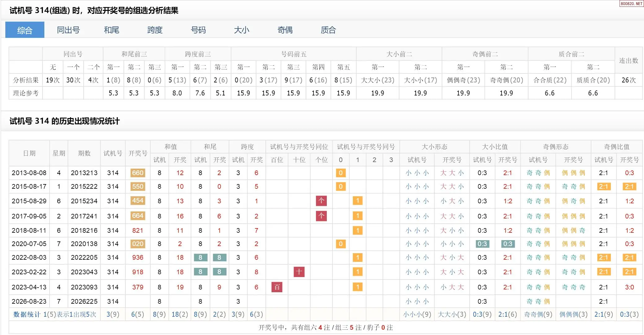
Task: Open the 和尾 tab
Action: (112, 30)
